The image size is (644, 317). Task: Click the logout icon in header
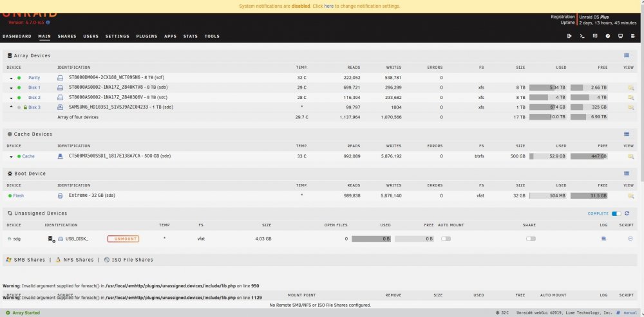569,36
